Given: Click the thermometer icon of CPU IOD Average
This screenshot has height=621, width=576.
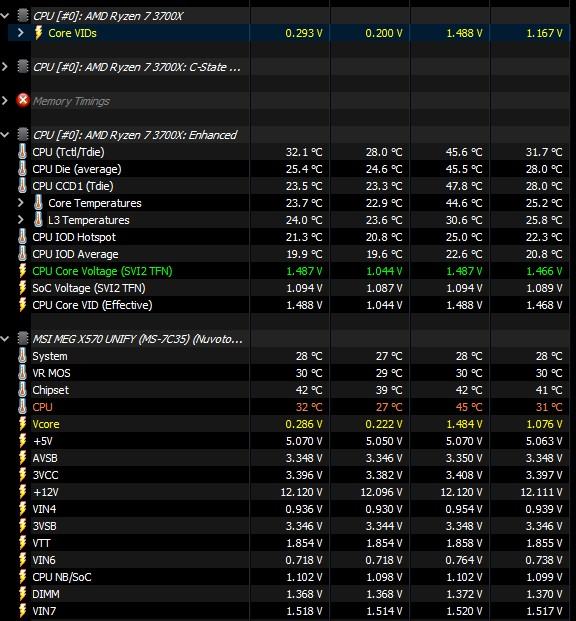Looking at the screenshot, I should (x=23, y=254).
